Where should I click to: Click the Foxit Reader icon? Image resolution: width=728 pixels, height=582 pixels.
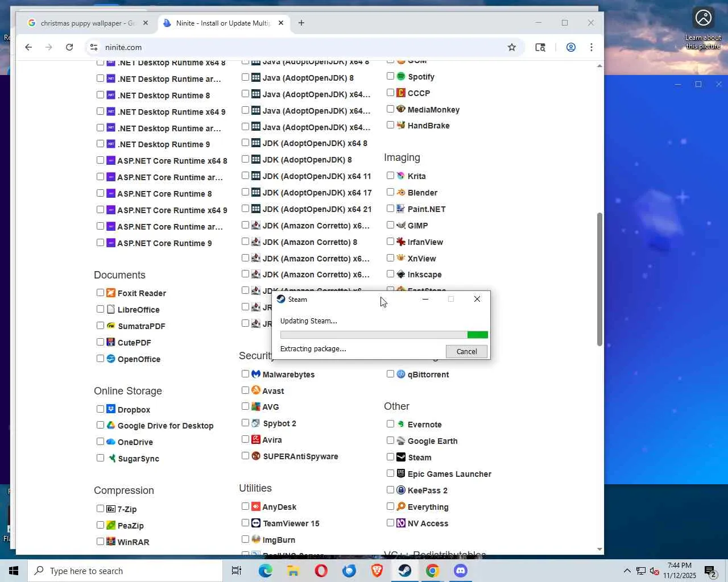point(111,293)
